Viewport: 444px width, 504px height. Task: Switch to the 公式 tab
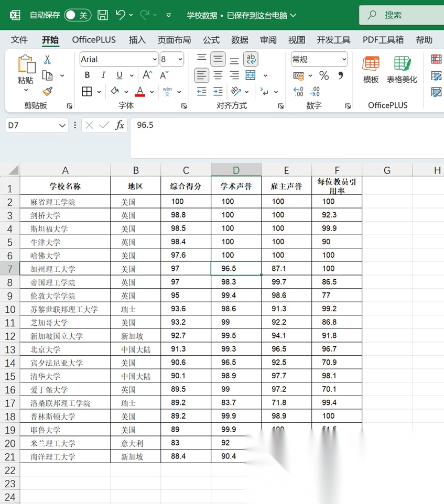pos(211,40)
